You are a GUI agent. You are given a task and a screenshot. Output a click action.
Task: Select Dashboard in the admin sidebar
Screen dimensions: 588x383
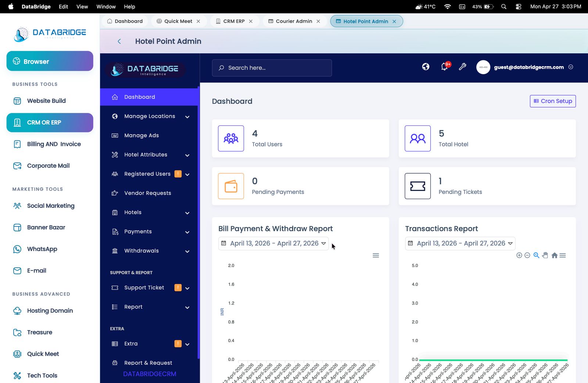[x=149, y=97]
